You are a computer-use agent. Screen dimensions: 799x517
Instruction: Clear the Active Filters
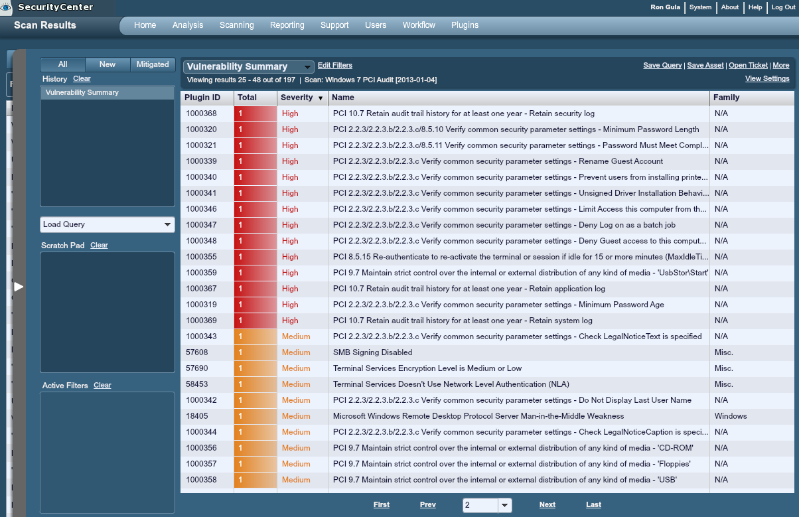point(102,385)
